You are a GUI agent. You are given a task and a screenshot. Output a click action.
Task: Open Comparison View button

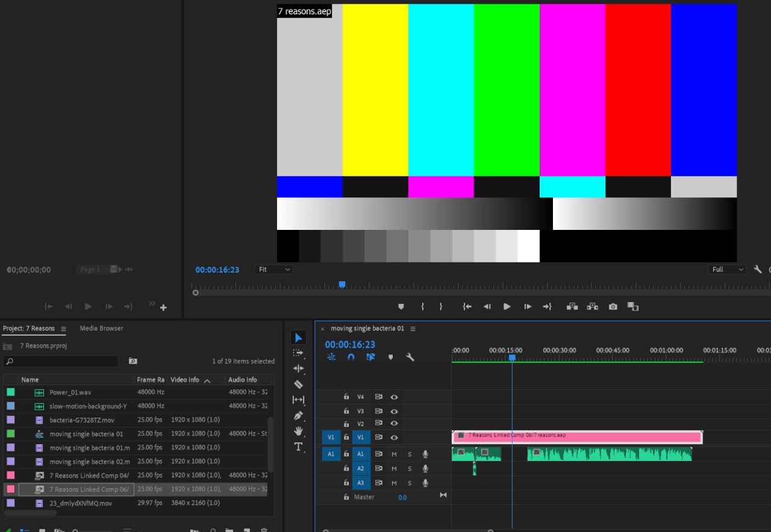click(x=632, y=306)
